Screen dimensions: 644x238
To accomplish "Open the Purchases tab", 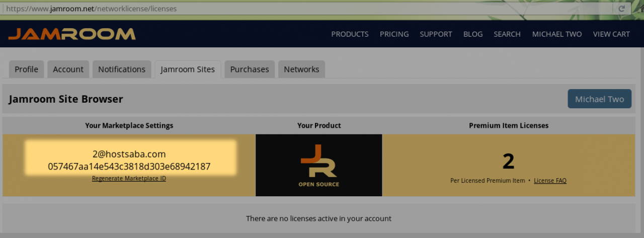I will pos(250,69).
